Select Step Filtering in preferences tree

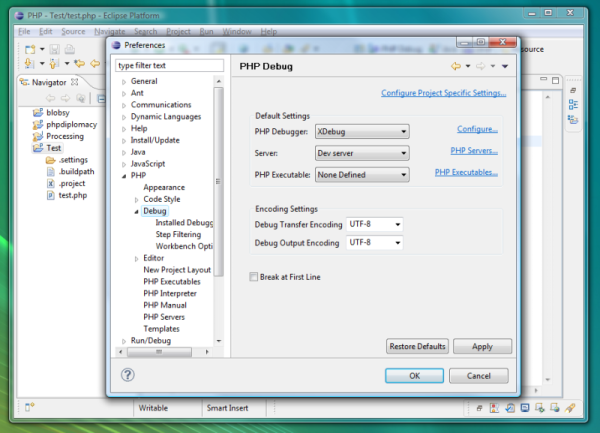coord(178,234)
